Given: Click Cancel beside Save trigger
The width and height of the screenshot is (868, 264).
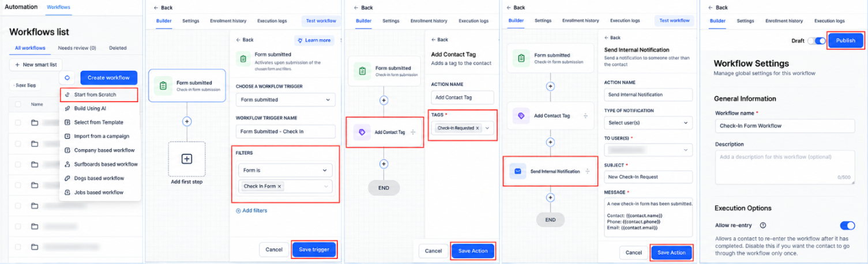Looking at the screenshot, I should pos(273,250).
